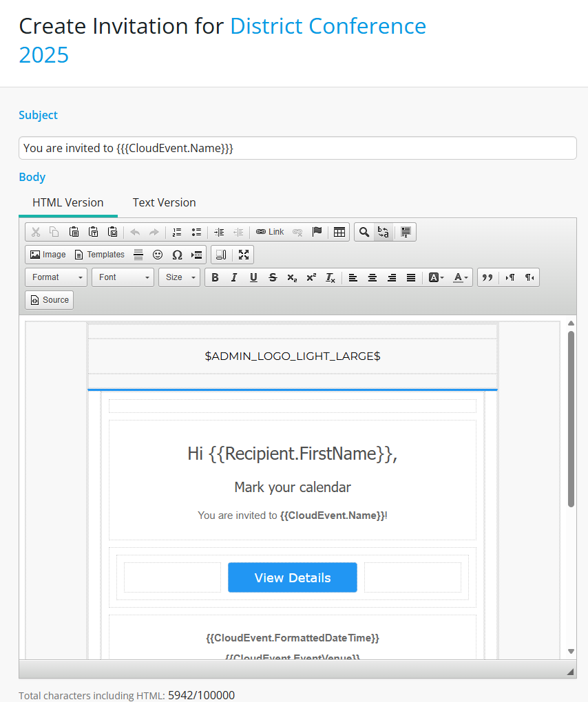Insert a table using the table icon
Screen dimensions: 588x702
(x=339, y=232)
